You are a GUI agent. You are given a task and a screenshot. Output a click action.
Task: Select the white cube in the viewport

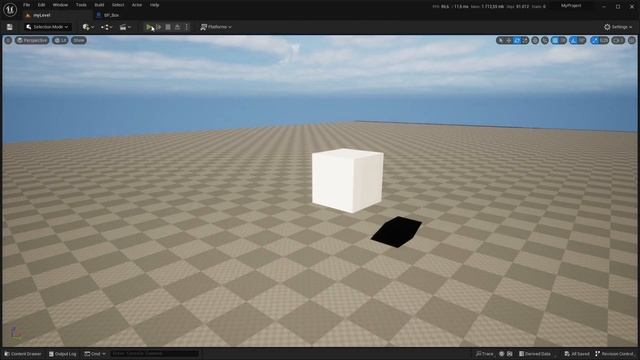[347, 180]
